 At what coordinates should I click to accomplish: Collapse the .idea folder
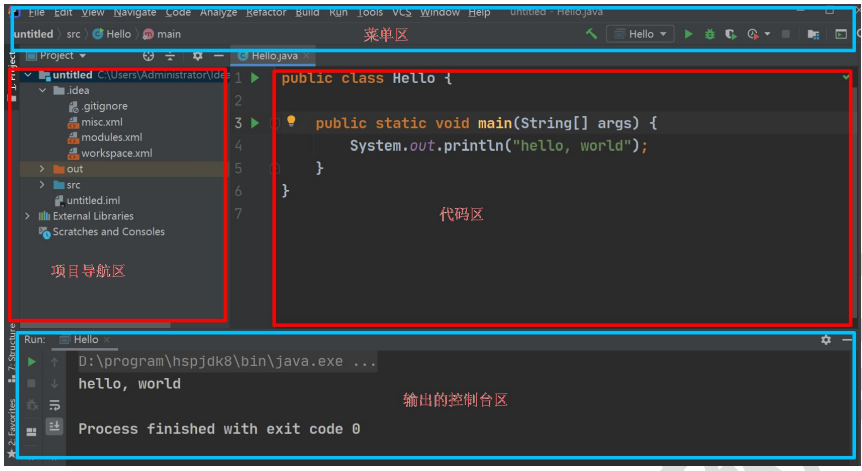coord(42,90)
